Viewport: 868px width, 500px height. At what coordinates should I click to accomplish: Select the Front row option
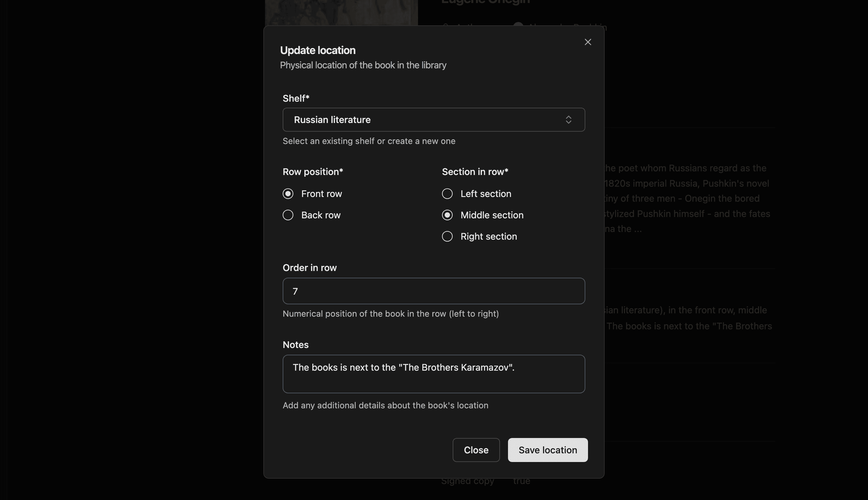[x=288, y=193]
